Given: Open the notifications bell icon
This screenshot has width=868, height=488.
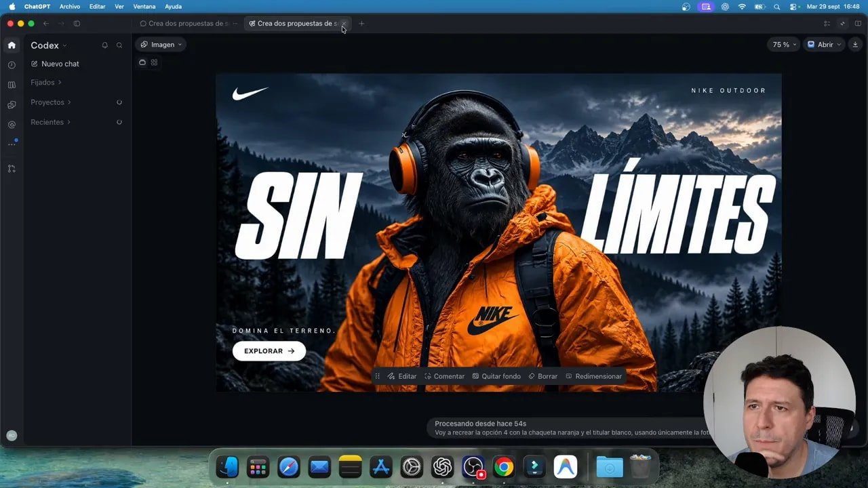Looking at the screenshot, I should (105, 45).
